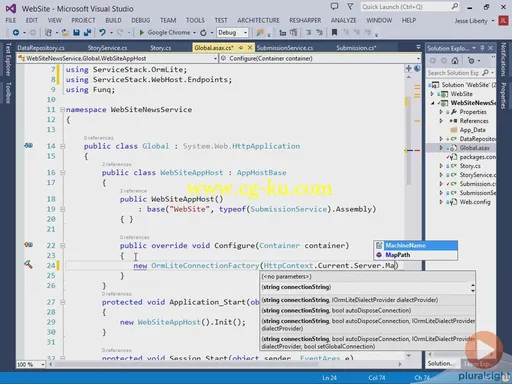The width and height of the screenshot is (512, 384).
Task: Collapse Configure method outline on line 22
Action: click(x=62, y=245)
